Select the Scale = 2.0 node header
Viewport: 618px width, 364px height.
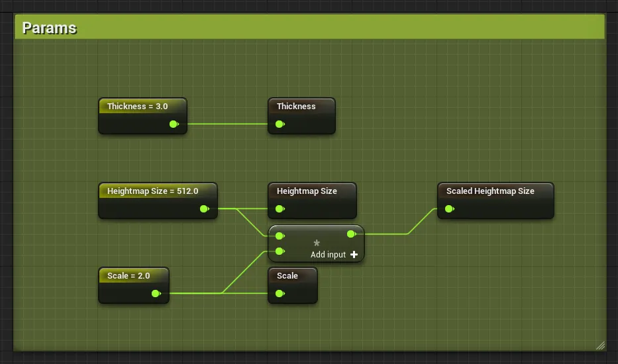coord(129,276)
